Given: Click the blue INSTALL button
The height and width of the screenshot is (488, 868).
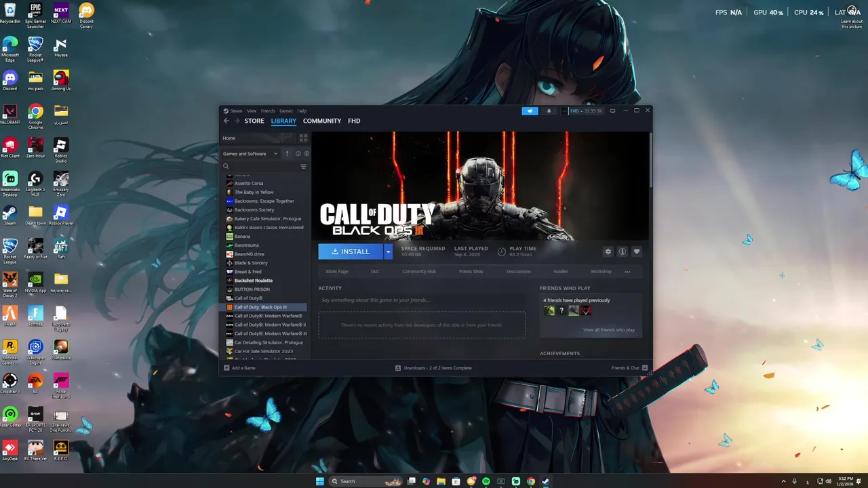Looking at the screenshot, I should [x=351, y=251].
